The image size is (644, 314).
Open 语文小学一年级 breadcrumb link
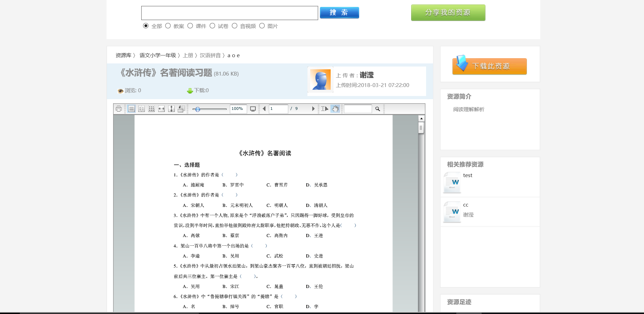(158, 55)
